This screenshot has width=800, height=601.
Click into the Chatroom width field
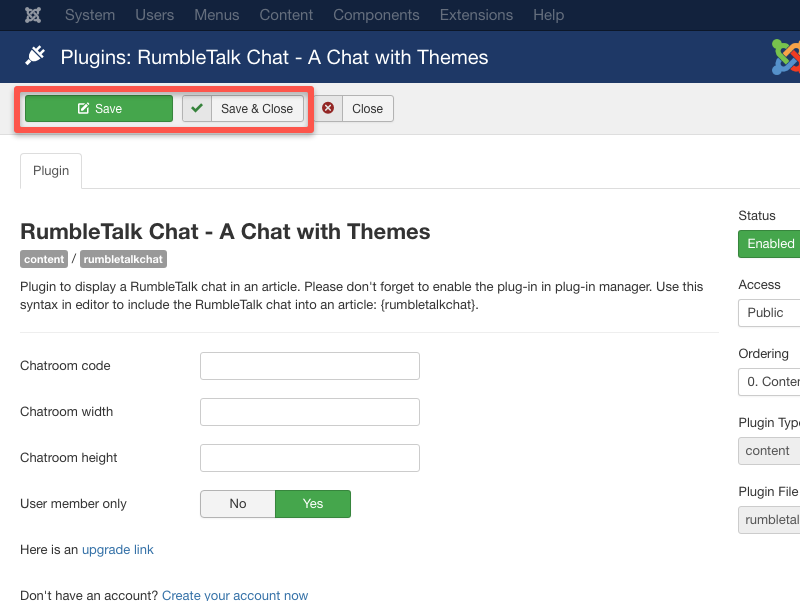click(309, 412)
